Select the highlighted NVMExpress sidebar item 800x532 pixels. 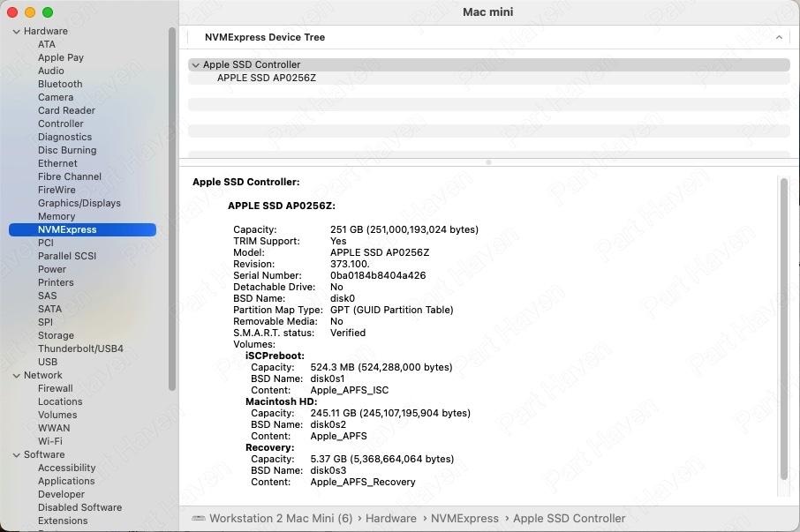click(82, 229)
